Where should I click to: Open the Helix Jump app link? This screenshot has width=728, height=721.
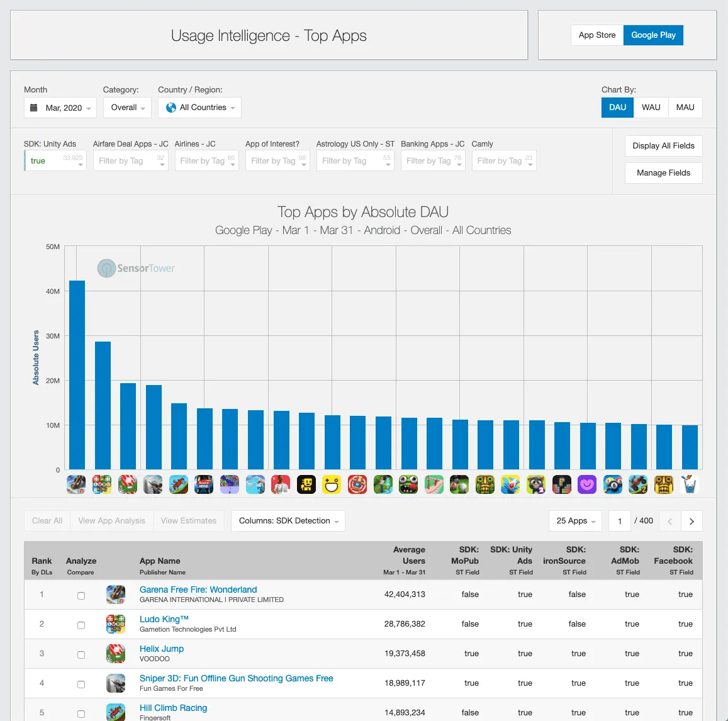pos(162,649)
